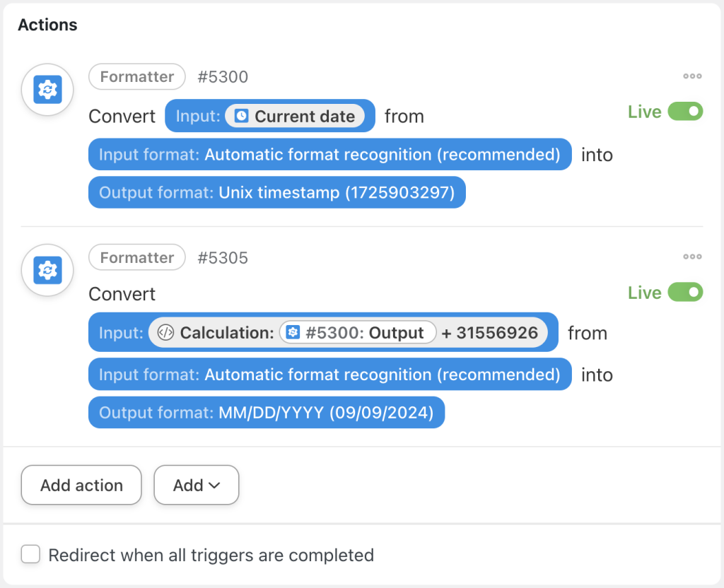Open the Add dropdown menu

pos(196,485)
